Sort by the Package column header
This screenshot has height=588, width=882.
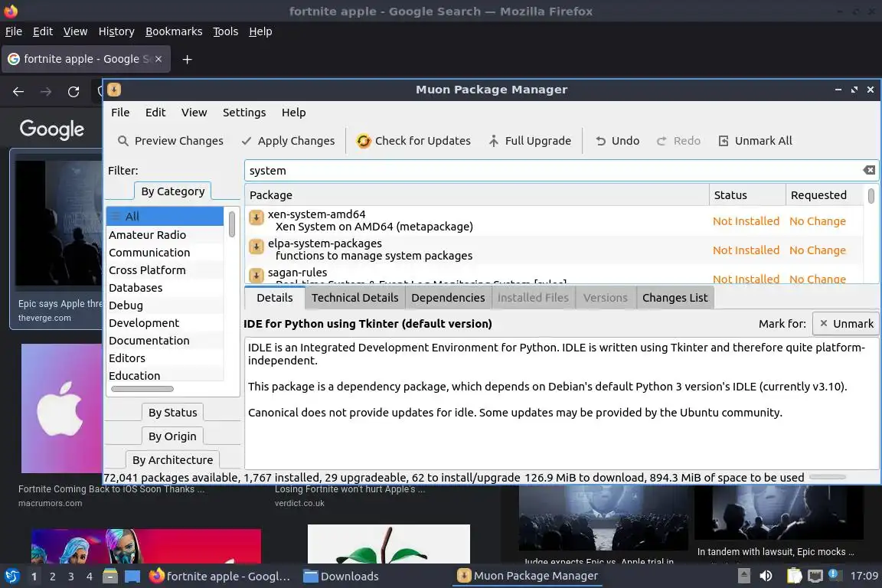[x=477, y=195]
